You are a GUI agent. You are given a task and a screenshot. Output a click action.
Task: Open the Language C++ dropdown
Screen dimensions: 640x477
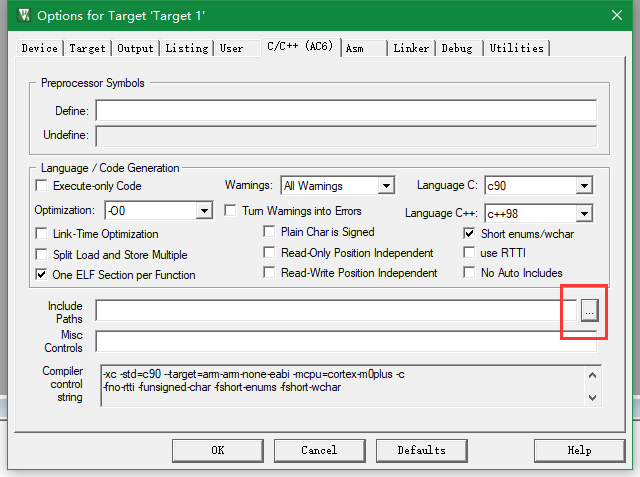click(584, 213)
